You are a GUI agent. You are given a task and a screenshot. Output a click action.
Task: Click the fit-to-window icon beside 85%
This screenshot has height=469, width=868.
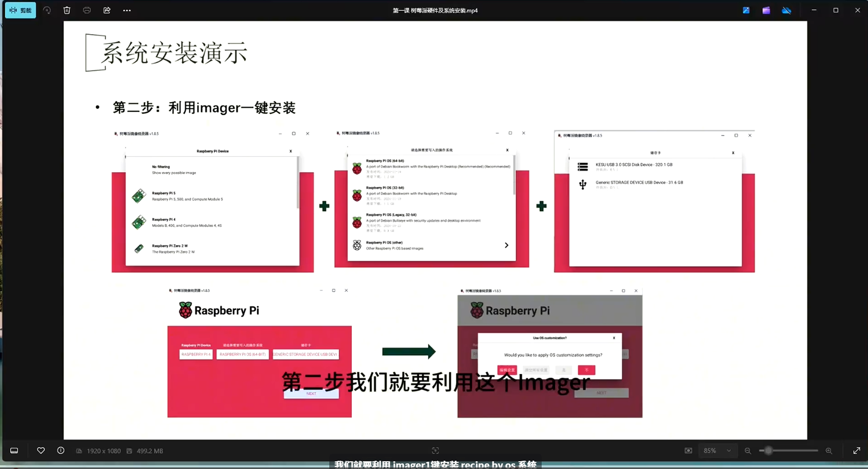pos(688,451)
